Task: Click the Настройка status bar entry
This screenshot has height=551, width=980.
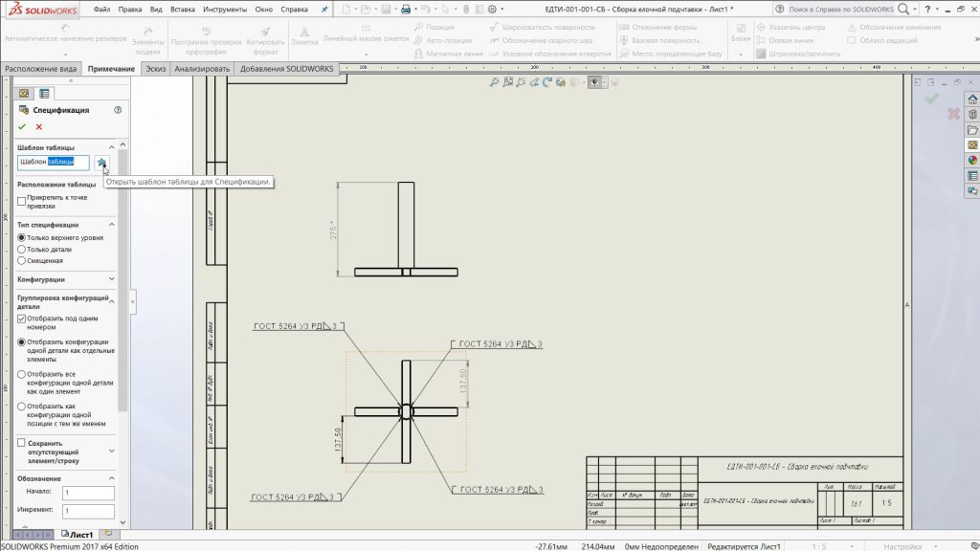Action: pyautogui.click(x=902, y=546)
